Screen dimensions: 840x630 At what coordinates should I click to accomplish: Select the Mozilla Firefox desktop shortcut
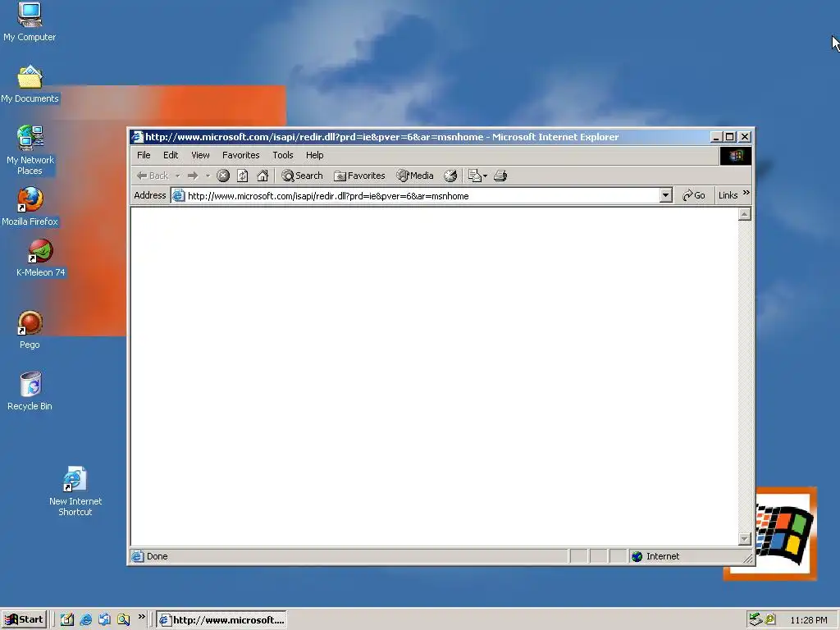(x=30, y=206)
